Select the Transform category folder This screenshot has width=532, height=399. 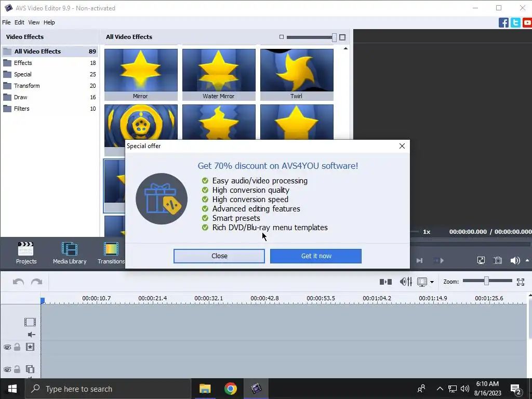coord(49,86)
